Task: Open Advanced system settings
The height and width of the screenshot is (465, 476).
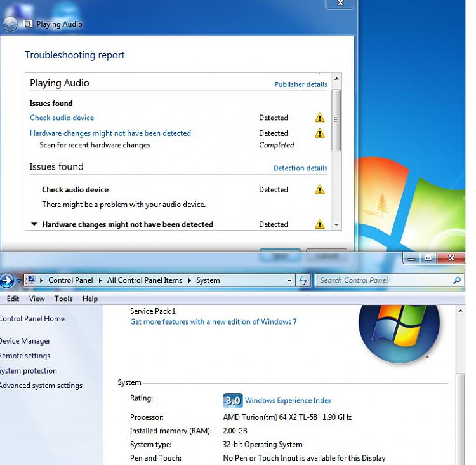Action: point(41,386)
